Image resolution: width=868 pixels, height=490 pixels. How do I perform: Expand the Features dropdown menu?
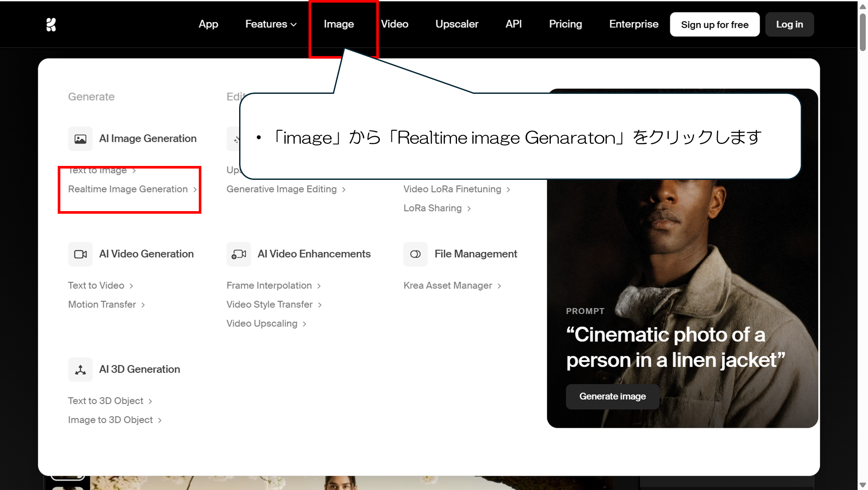(x=271, y=24)
